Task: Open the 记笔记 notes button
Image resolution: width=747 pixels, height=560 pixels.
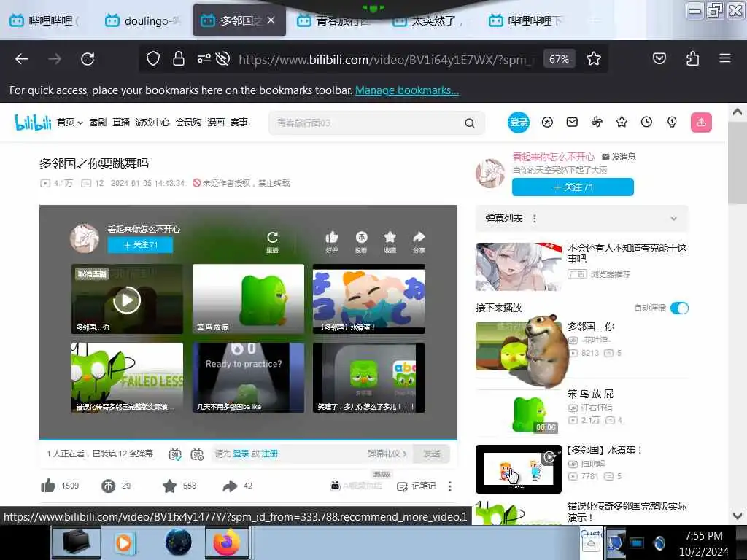Action: pyautogui.click(x=417, y=486)
